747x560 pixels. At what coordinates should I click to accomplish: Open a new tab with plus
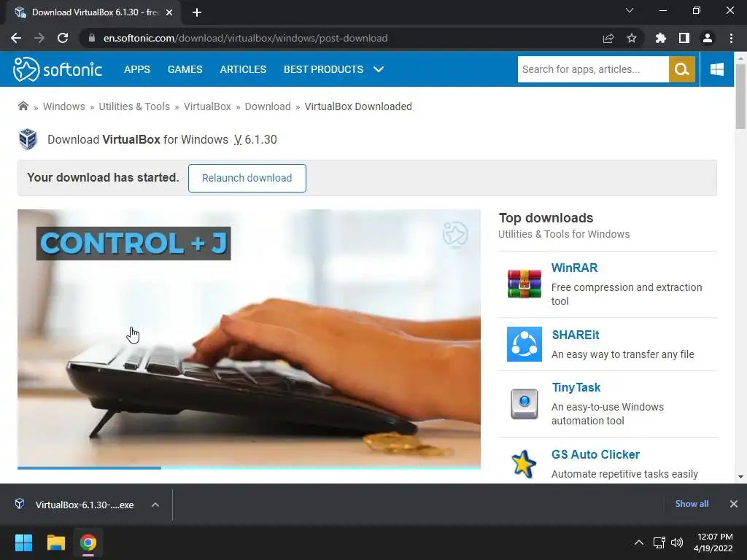[197, 12]
